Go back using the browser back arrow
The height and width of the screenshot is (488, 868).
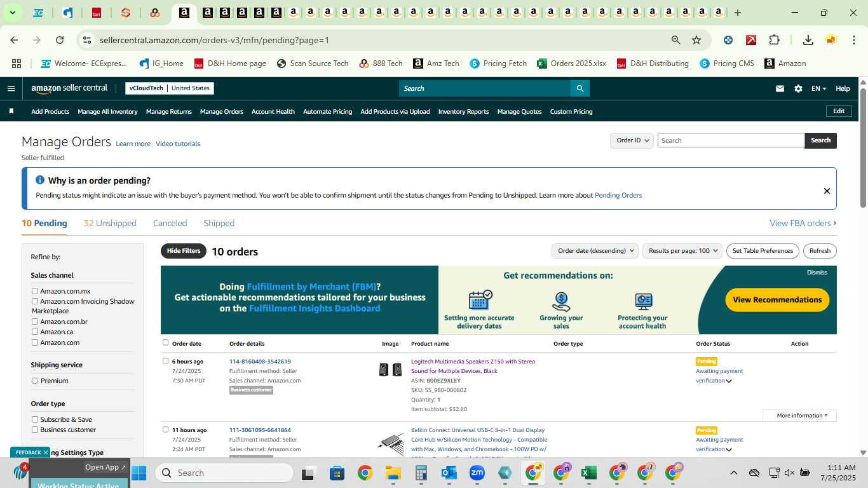14,40
